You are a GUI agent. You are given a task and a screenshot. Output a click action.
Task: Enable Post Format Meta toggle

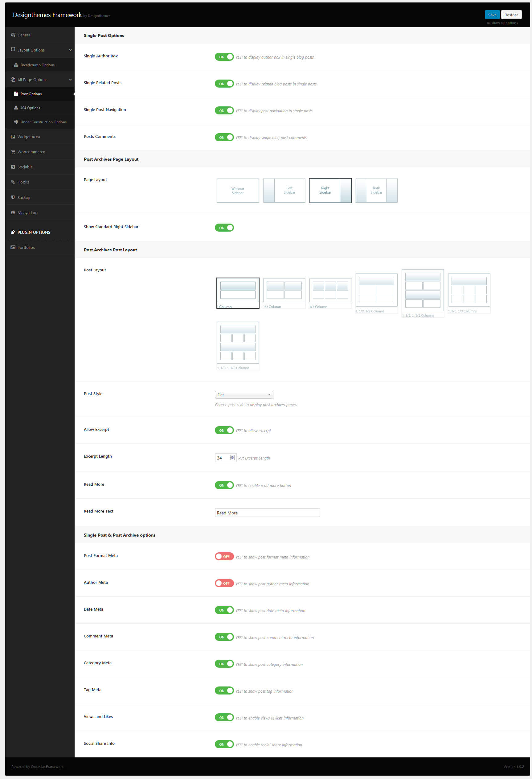pyautogui.click(x=224, y=556)
